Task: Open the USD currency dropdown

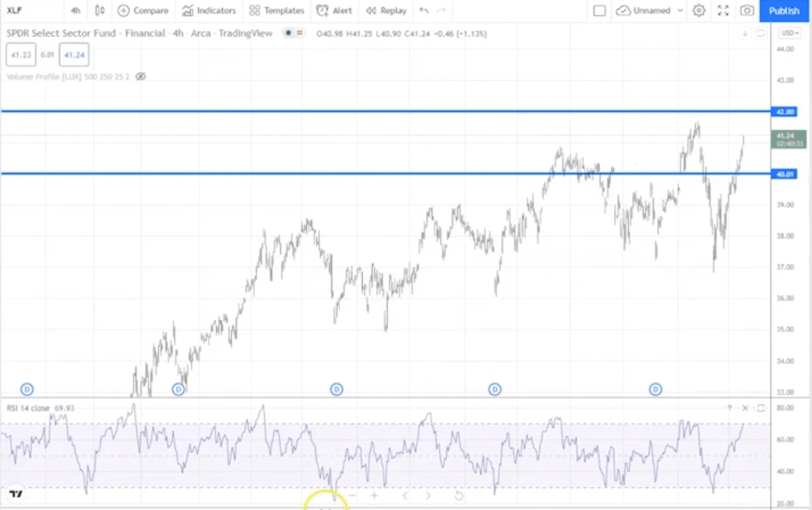Action: (x=789, y=33)
